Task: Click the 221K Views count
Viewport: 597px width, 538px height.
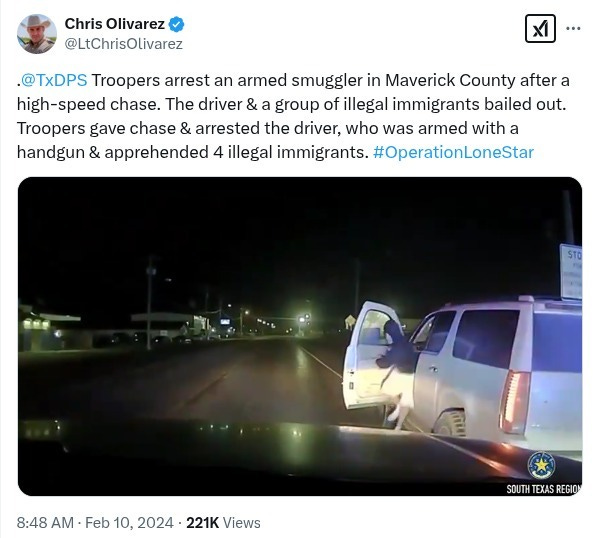Action: [x=223, y=523]
